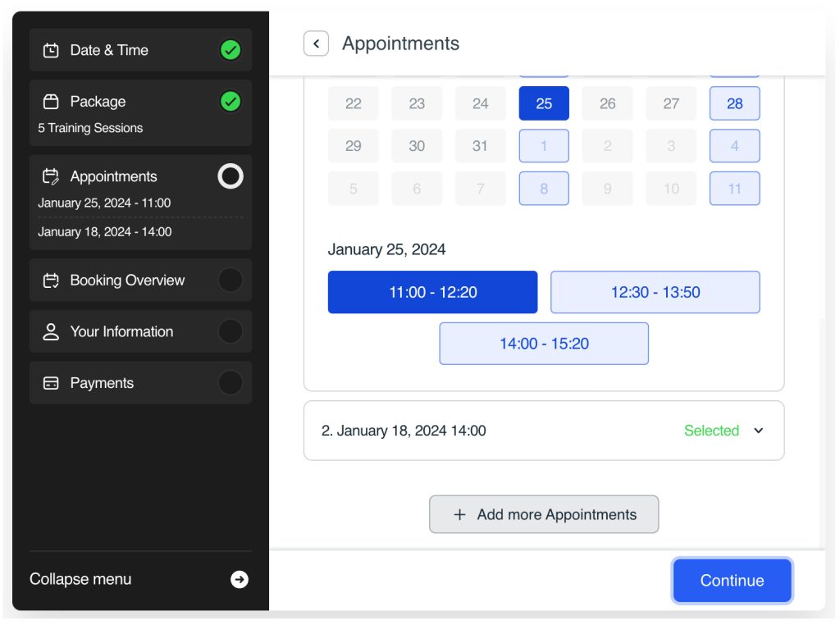Click the Date & Time calendar-clock icon
The height and width of the screenshot is (625, 840).
pos(51,50)
